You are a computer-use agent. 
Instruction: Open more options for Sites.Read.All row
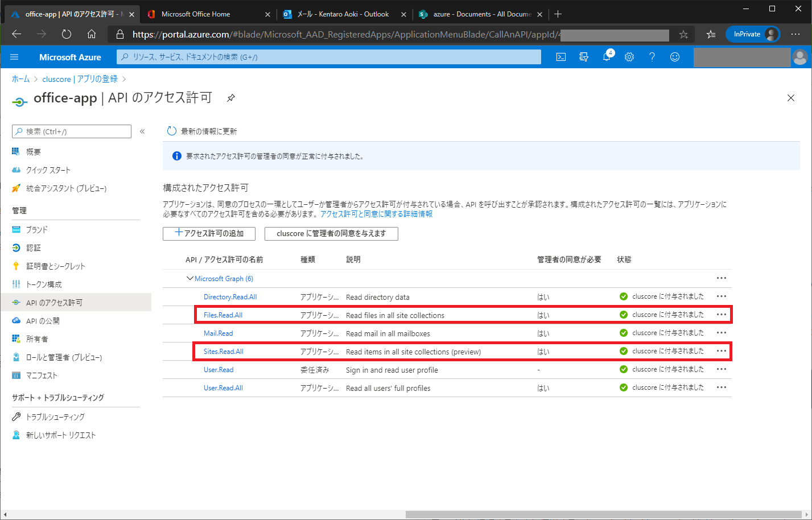coord(722,351)
